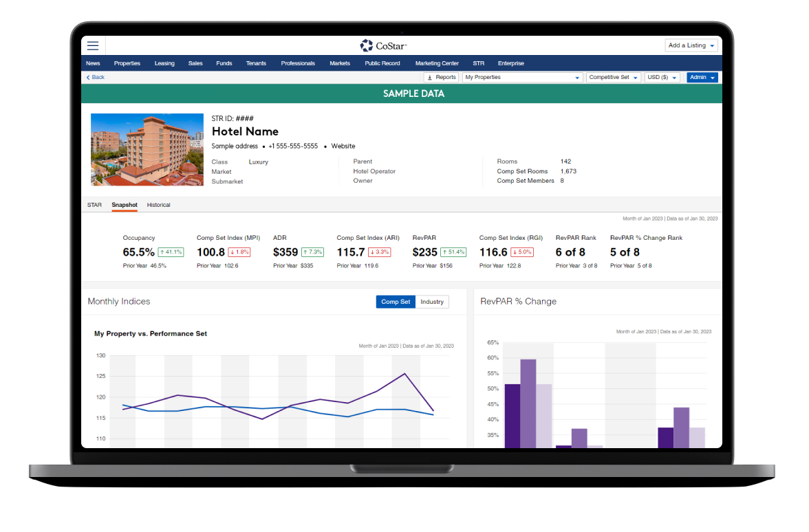Open the hamburger menu icon

point(93,46)
